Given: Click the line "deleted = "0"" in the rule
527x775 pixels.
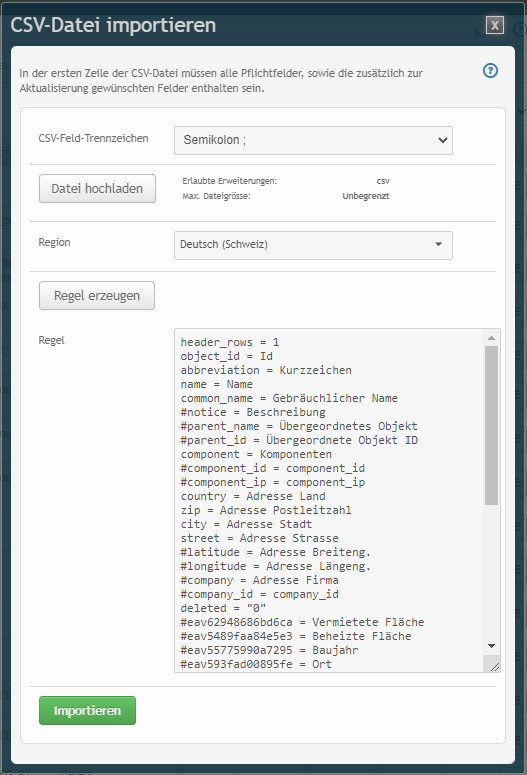Looking at the screenshot, I should [x=223, y=608].
